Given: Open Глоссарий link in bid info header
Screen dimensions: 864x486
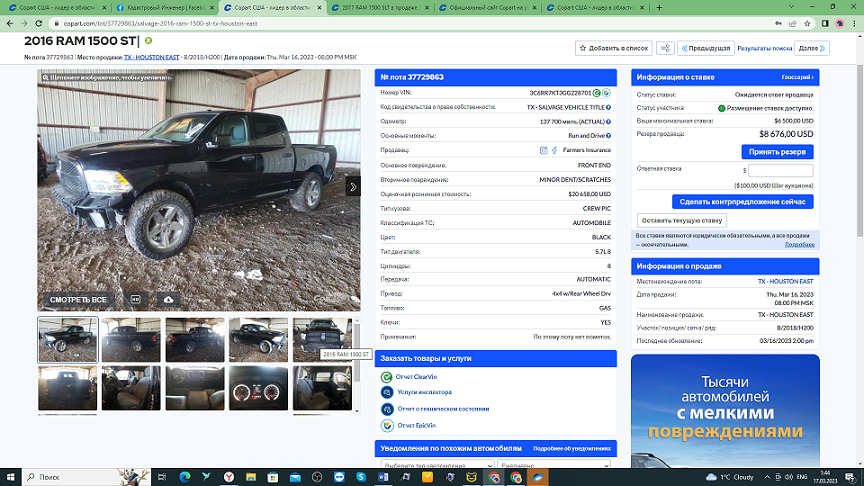Looking at the screenshot, I should point(797,77).
